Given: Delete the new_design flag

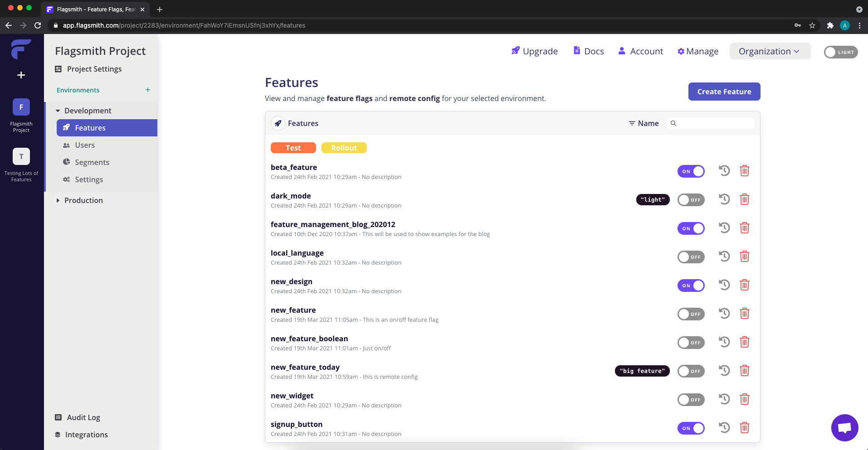Looking at the screenshot, I should [745, 285].
